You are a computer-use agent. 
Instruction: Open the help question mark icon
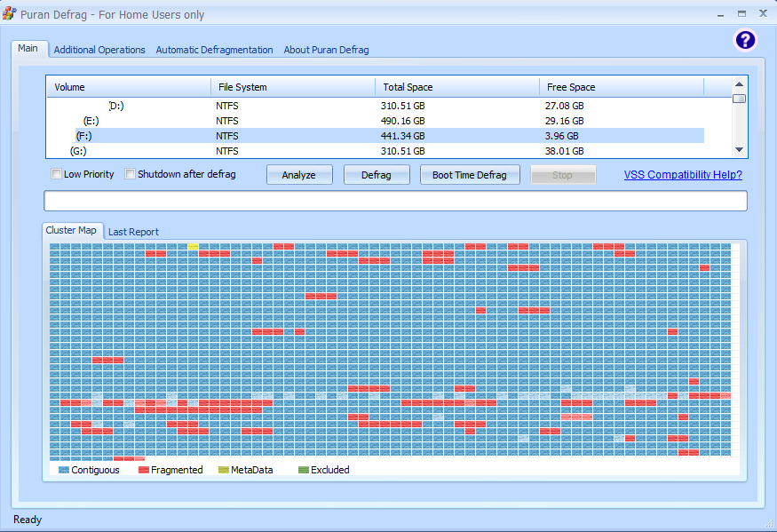[745, 40]
